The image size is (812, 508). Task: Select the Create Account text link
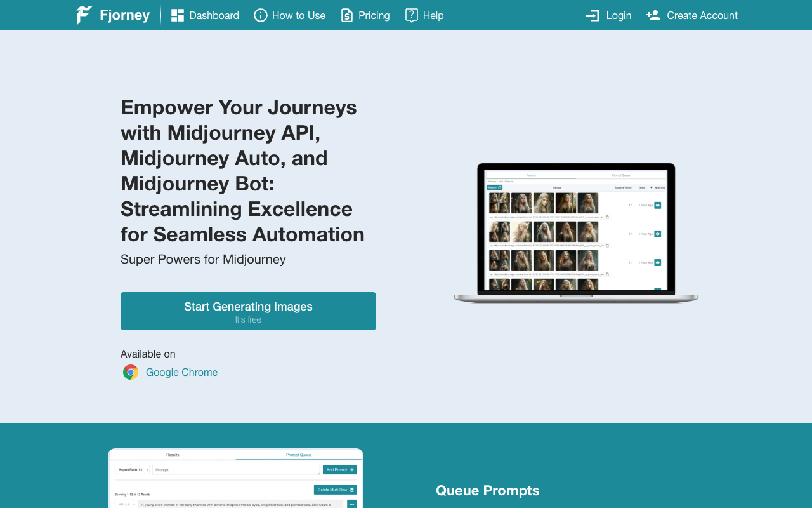tap(702, 15)
